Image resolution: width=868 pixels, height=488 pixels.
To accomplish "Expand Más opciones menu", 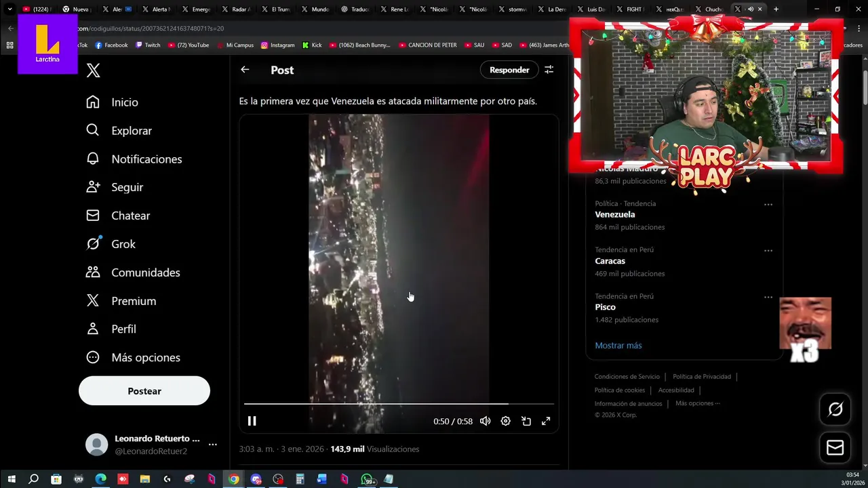I will pos(133,357).
